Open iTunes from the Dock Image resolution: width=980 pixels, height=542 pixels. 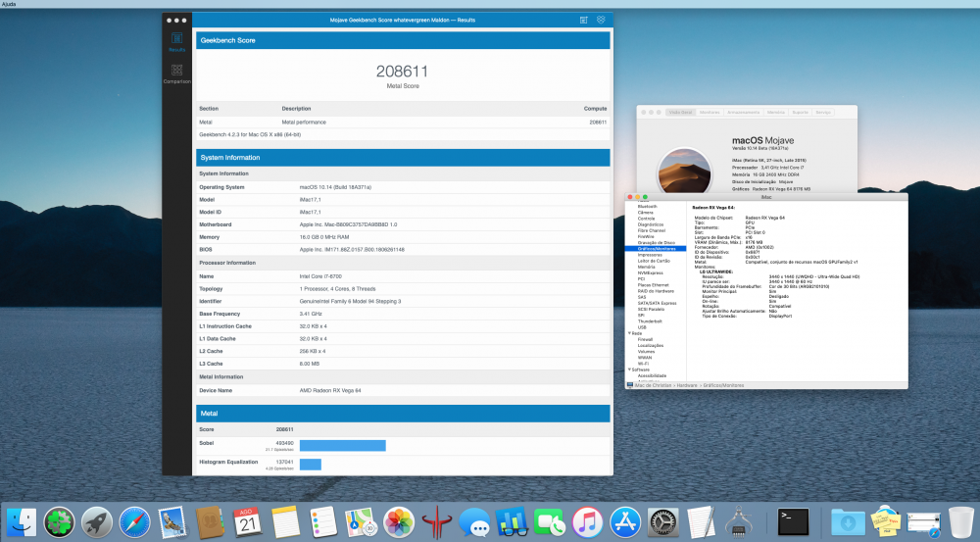tap(587, 522)
